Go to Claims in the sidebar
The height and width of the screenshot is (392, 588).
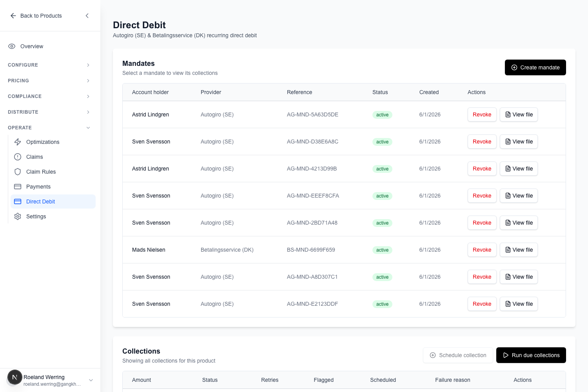click(x=53, y=157)
